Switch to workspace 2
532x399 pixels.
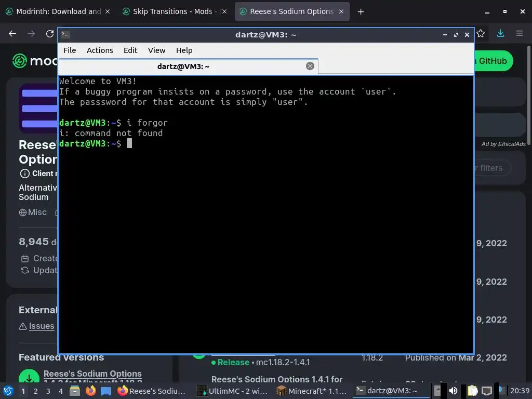click(36, 391)
